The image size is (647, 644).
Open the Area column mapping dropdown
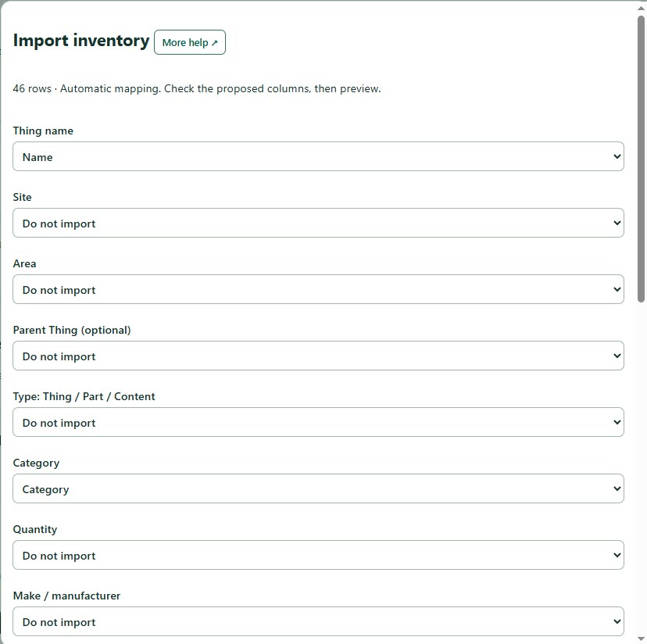pyautogui.click(x=318, y=289)
